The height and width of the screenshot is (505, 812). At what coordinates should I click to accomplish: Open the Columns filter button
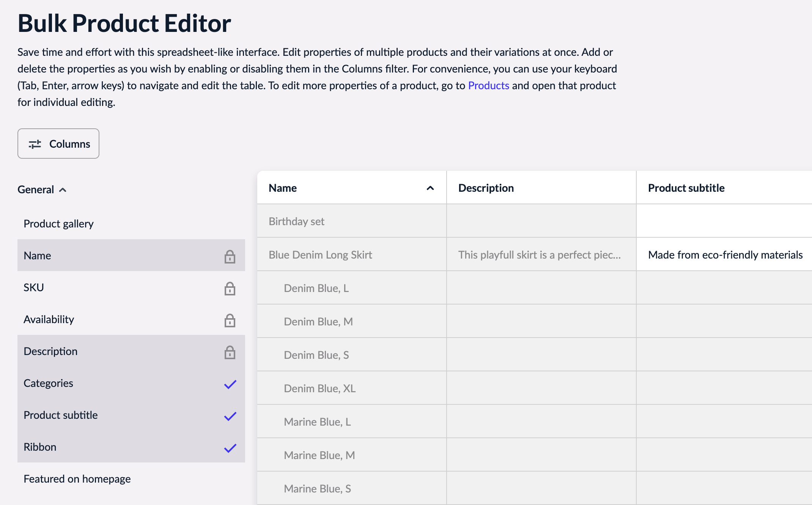point(58,144)
